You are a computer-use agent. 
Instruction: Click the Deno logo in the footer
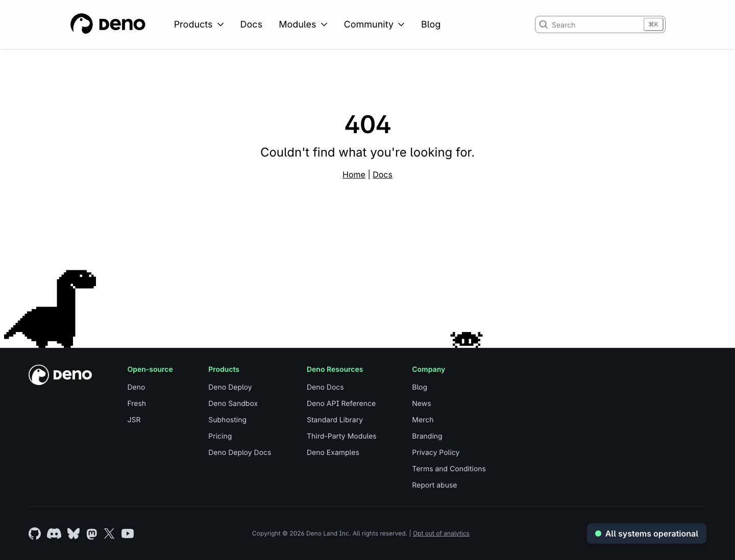tap(60, 375)
